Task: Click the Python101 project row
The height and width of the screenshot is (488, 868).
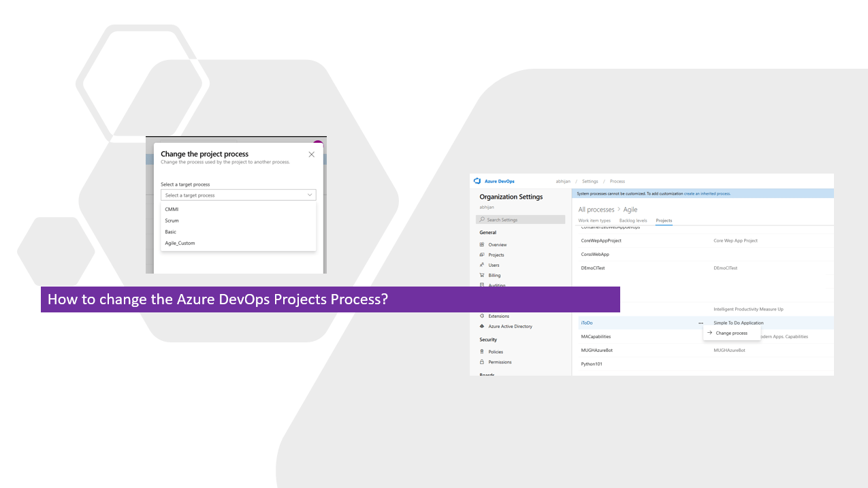Action: (706, 364)
